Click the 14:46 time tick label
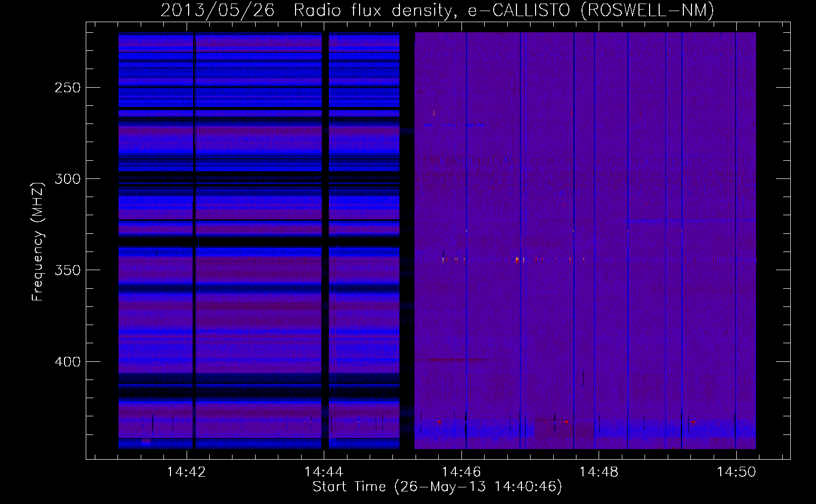 click(x=461, y=472)
